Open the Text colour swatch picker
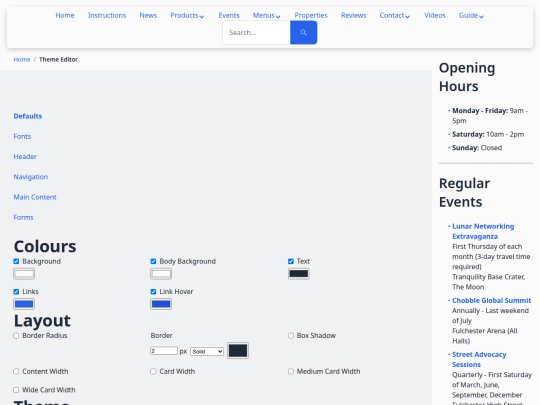This screenshot has width=540, height=405. click(299, 274)
